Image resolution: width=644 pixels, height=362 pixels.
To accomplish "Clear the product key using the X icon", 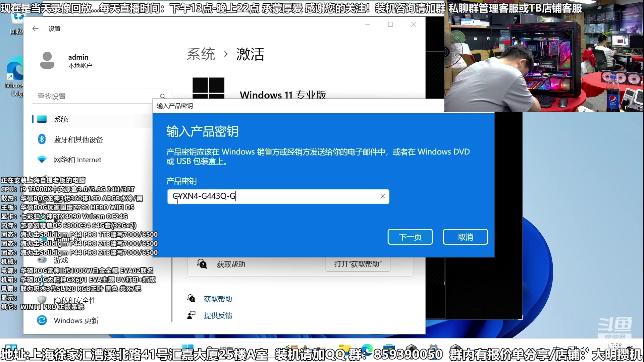I will tap(382, 196).
